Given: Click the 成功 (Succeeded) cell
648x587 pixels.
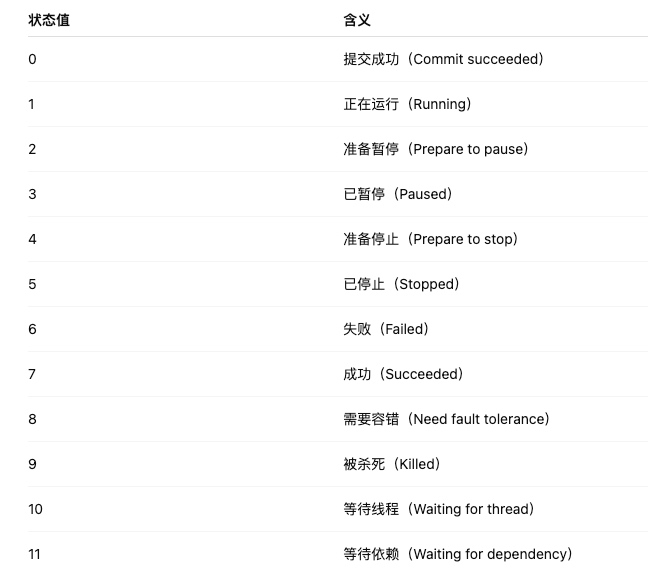Looking at the screenshot, I should coord(403,374).
